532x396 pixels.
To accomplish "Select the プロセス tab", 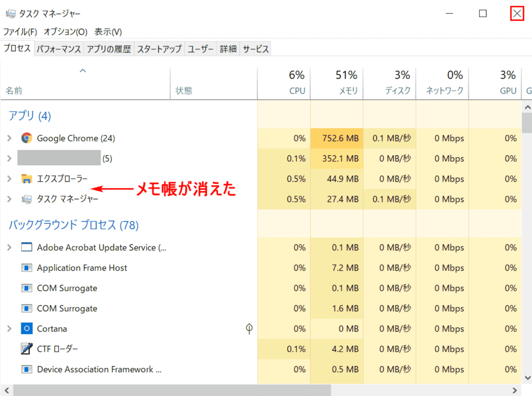I will [17, 48].
